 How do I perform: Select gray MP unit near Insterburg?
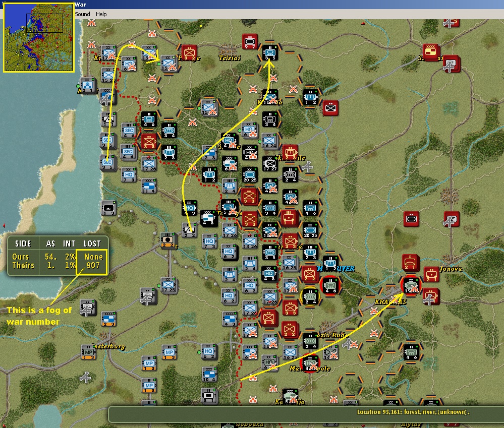88,352
